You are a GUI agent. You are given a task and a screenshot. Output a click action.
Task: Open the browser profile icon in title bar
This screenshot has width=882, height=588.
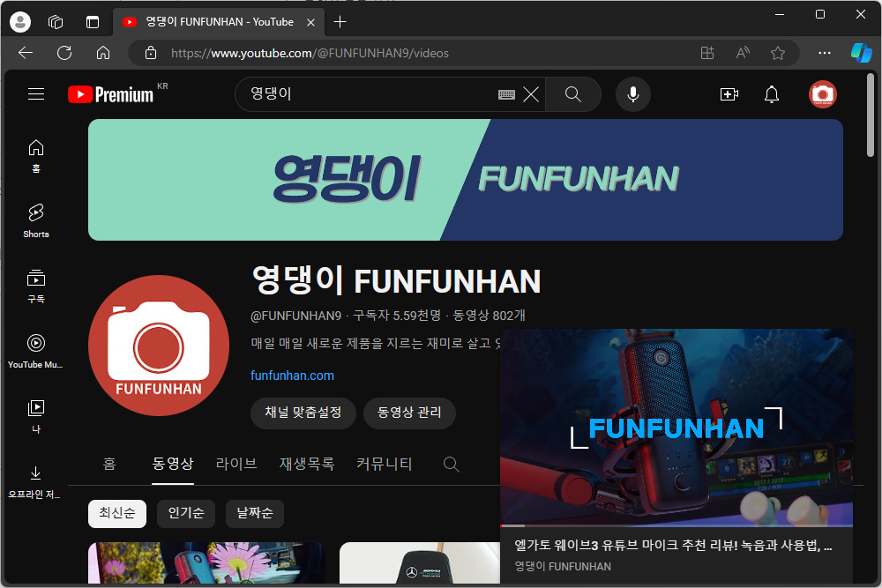(x=20, y=22)
